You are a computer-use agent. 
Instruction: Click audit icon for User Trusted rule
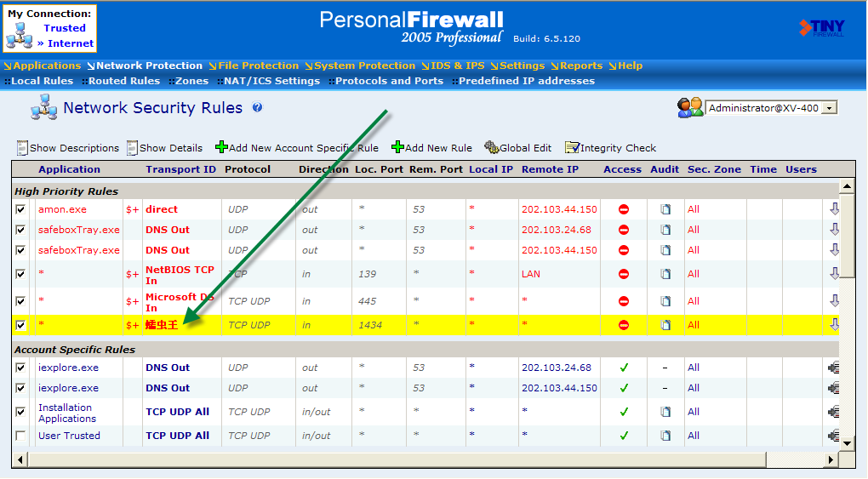click(x=665, y=436)
